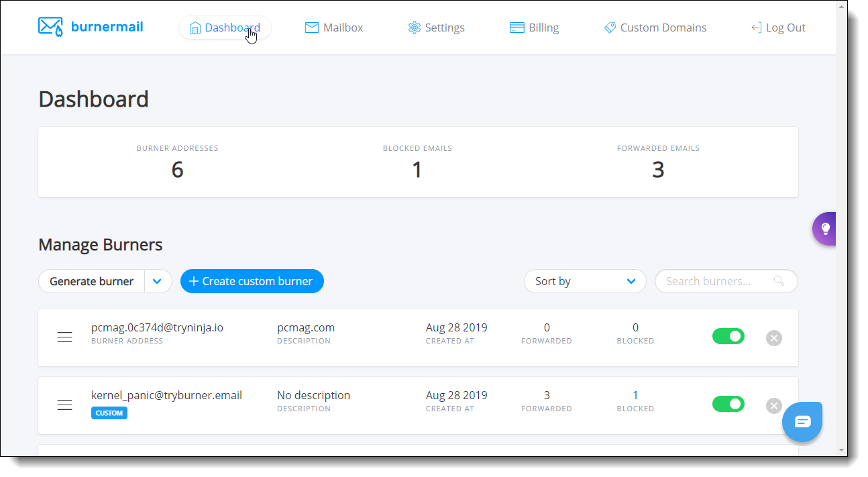This screenshot has height=477, width=868.
Task: Click the No description text
Action: pyautogui.click(x=313, y=395)
